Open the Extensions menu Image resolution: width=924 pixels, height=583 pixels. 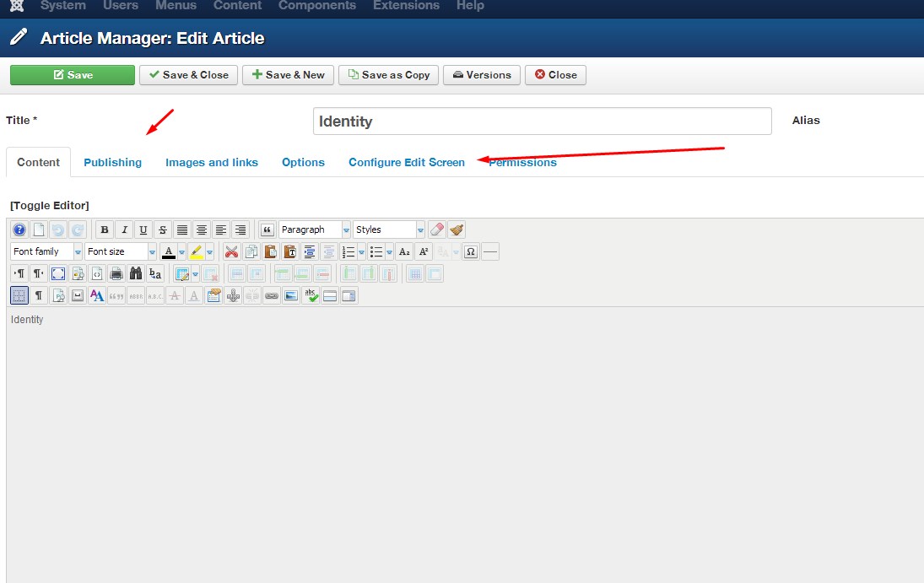click(406, 6)
